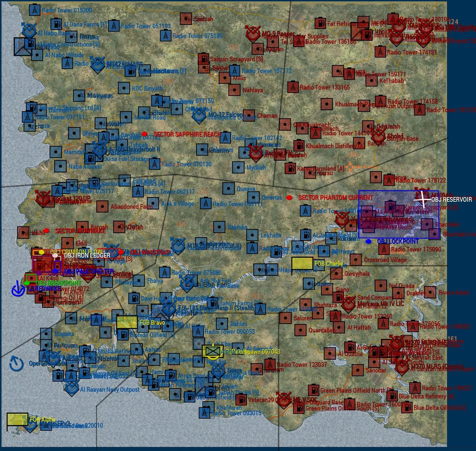
Task: Click the SECTOR SAPPHIRE REACH red dot
Action: [x=145, y=134]
